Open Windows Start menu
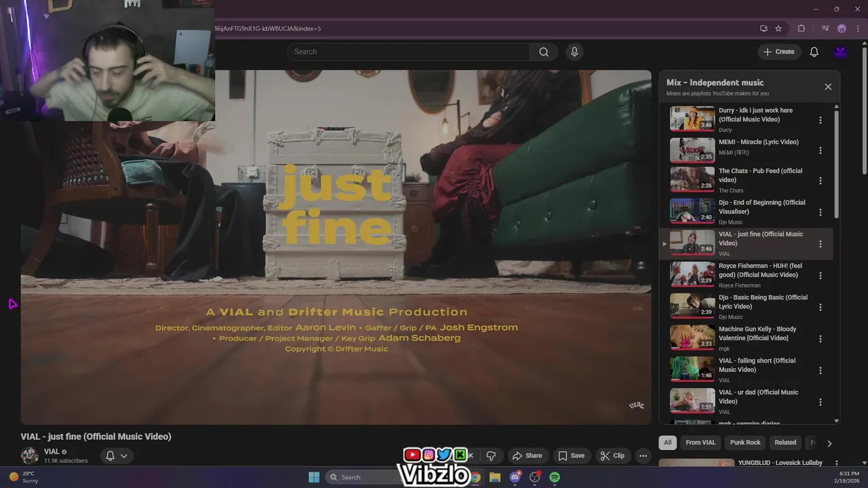The height and width of the screenshot is (488, 868). point(314,477)
